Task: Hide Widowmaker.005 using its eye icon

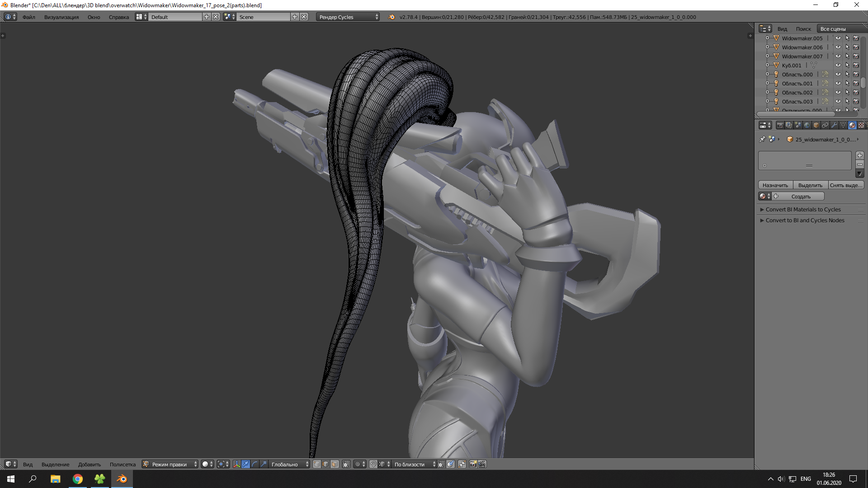Action: pos(838,38)
